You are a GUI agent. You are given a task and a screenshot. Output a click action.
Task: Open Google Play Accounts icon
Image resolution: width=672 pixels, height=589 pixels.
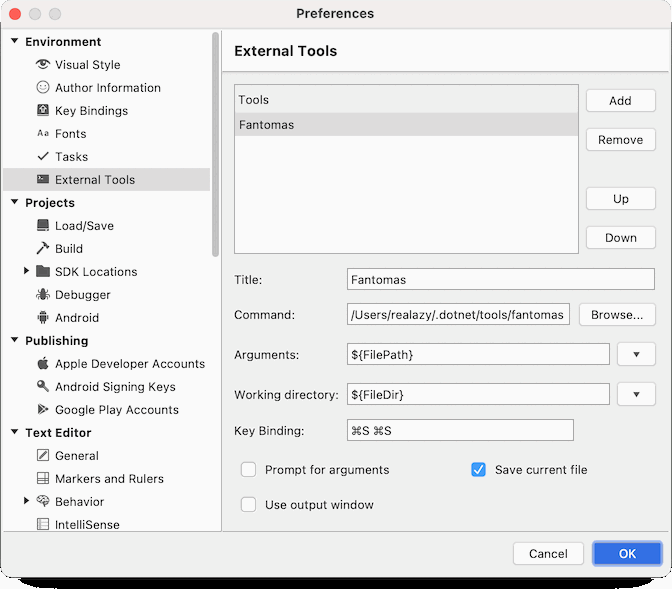coord(43,409)
